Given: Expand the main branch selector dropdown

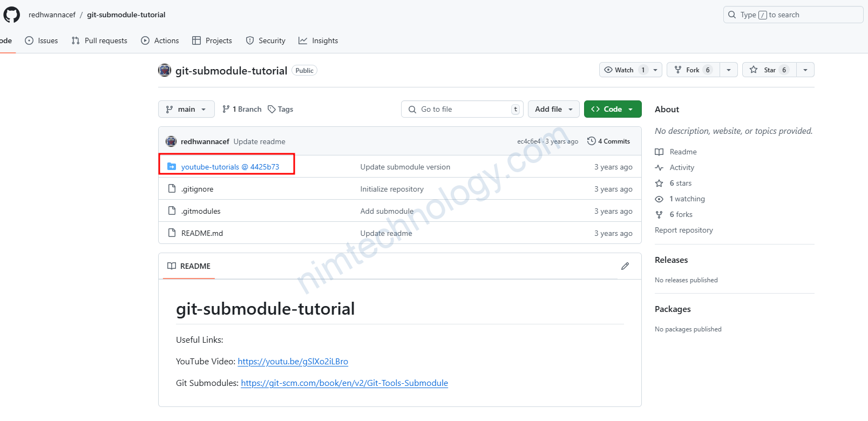Looking at the screenshot, I should tap(186, 109).
